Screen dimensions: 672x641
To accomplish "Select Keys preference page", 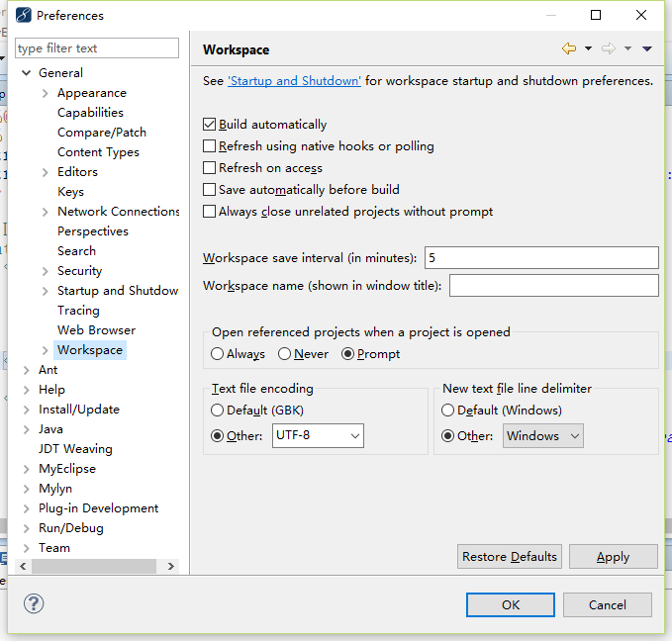I will [x=70, y=192].
